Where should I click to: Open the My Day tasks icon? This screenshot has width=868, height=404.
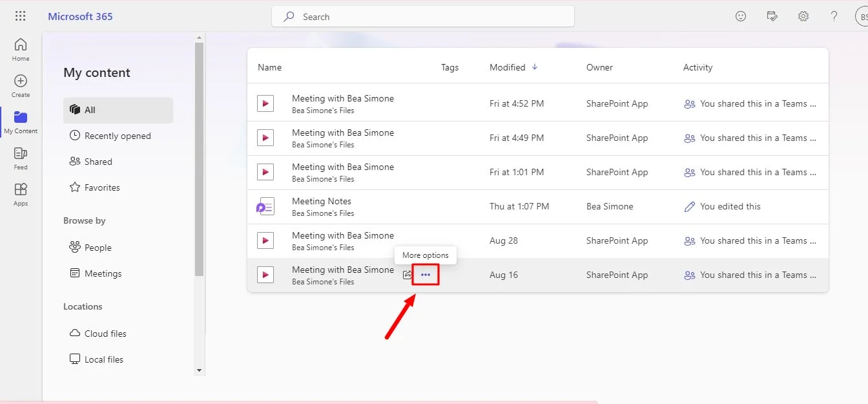coord(772,16)
